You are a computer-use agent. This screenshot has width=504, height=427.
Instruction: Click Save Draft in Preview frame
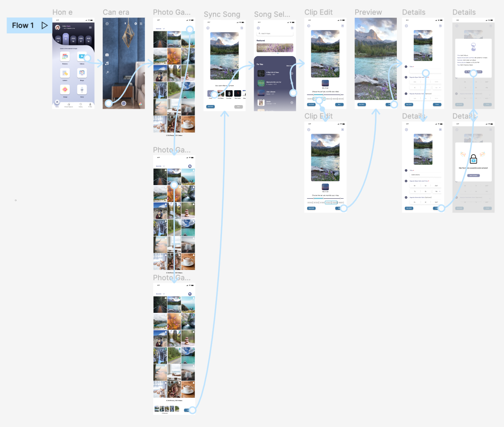click(x=361, y=104)
